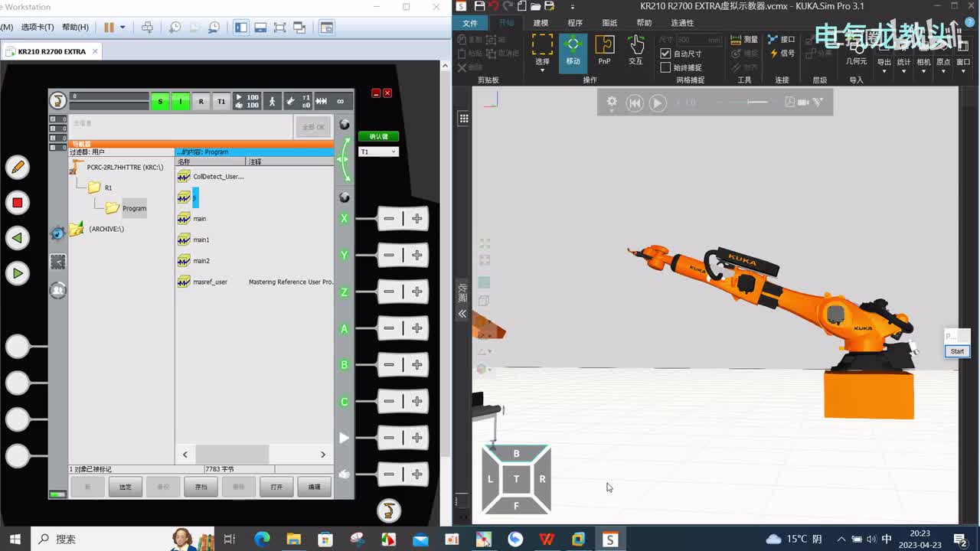Open the S submit interpreter status
980x551 pixels.
coord(160,101)
